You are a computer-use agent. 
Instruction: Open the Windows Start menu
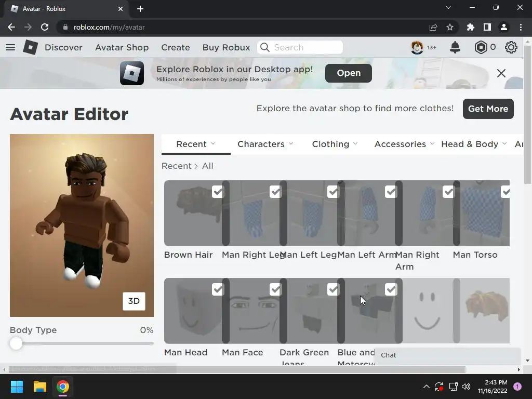17,387
